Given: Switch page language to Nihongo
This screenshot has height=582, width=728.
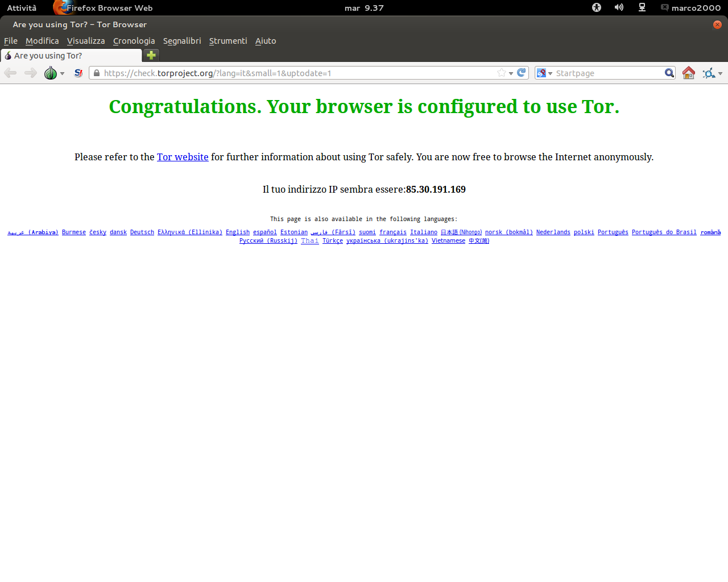Looking at the screenshot, I should [461, 232].
